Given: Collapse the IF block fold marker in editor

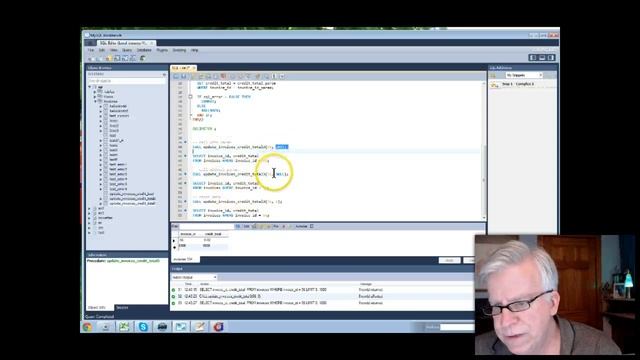Looking at the screenshot, I should point(190,97).
